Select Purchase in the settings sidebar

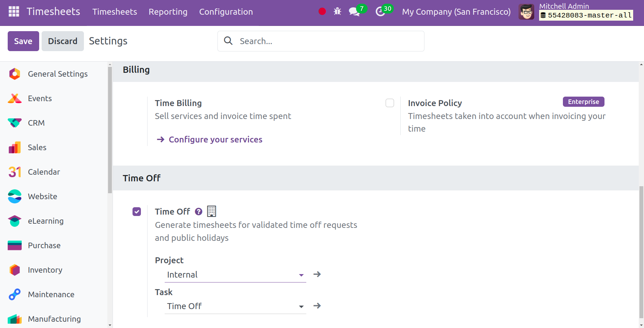[54, 245]
